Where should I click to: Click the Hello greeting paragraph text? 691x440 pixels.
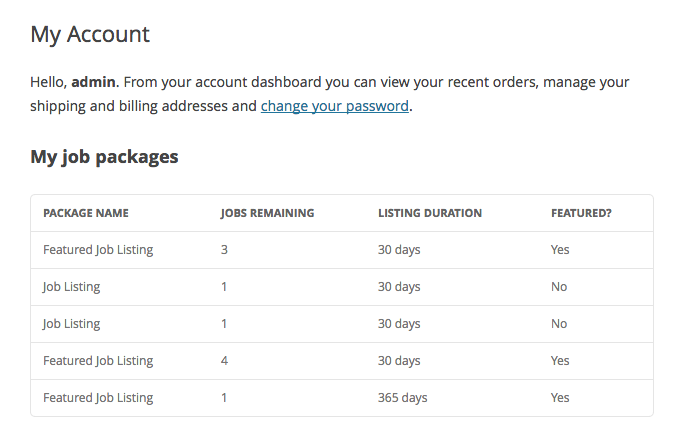pyautogui.click(x=330, y=94)
